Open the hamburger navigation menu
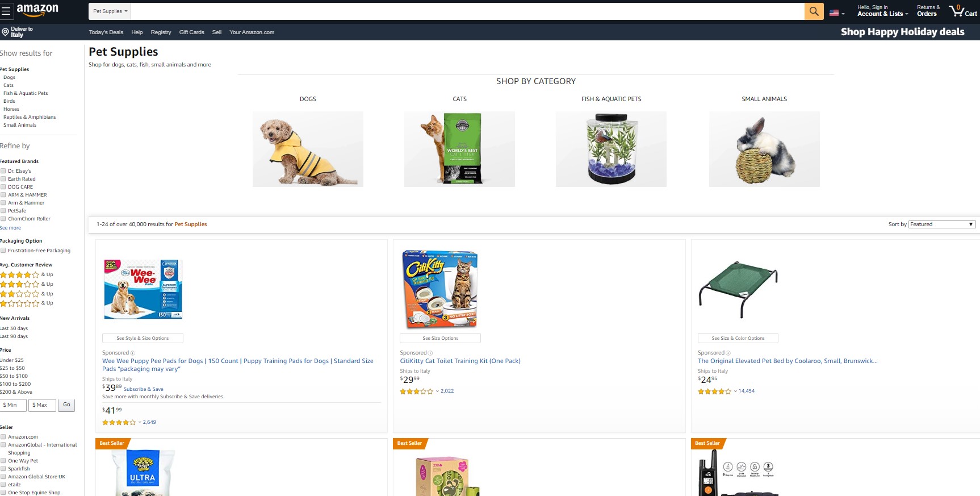This screenshot has width=980, height=496. point(6,11)
